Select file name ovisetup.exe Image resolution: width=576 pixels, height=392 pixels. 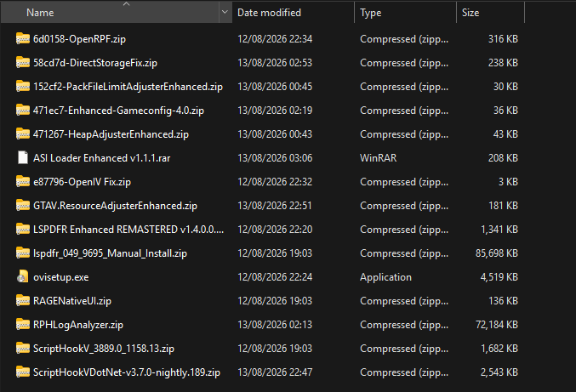coord(61,277)
